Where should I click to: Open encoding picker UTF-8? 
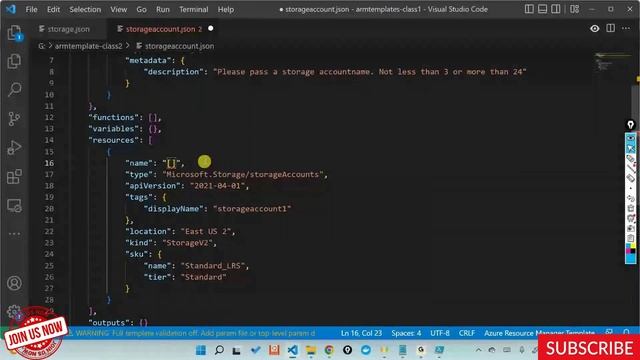tap(440, 333)
